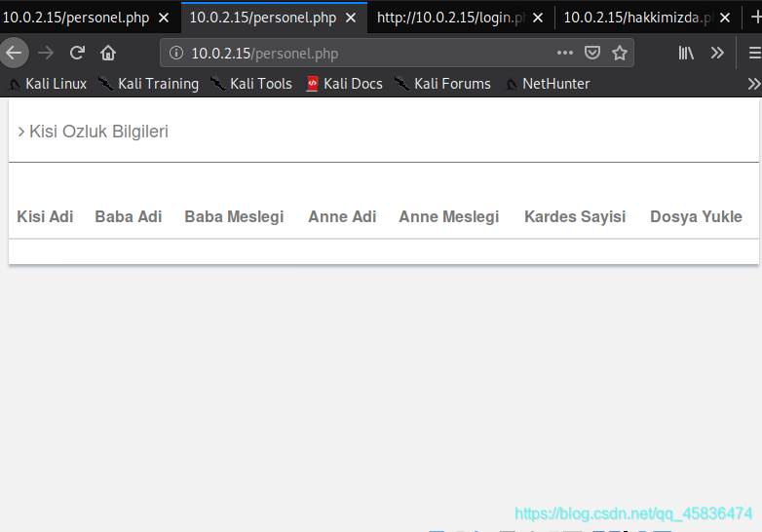Click the Baba Adi column header
This screenshot has height=532, width=762.
(x=129, y=216)
